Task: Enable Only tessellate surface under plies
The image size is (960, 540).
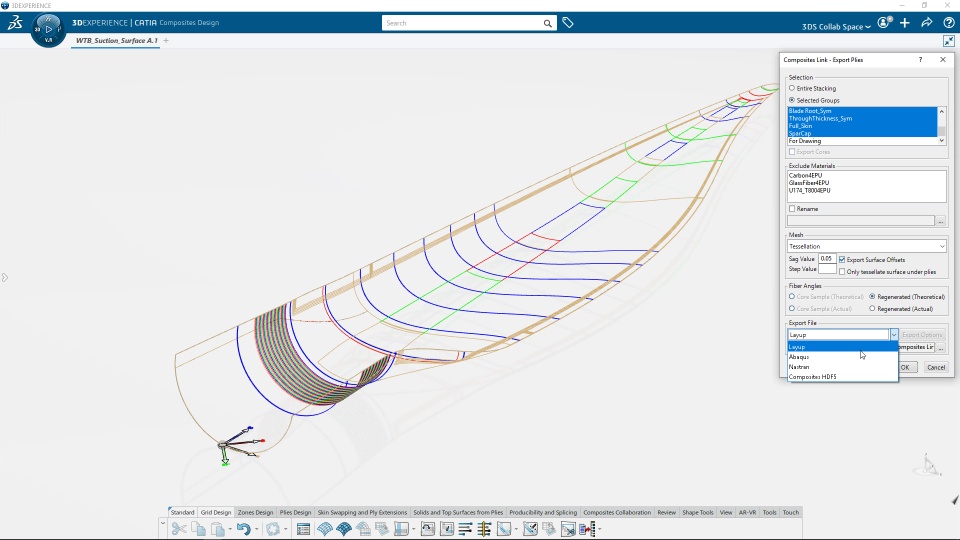Action: point(842,272)
